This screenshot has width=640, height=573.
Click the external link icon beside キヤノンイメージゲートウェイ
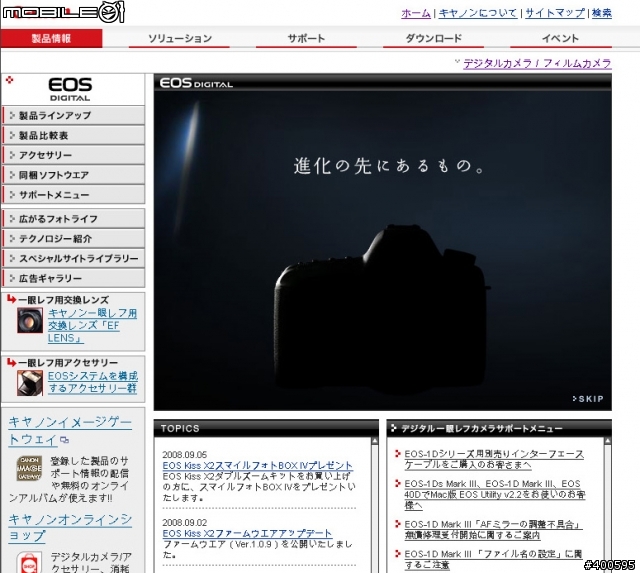(x=64, y=440)
